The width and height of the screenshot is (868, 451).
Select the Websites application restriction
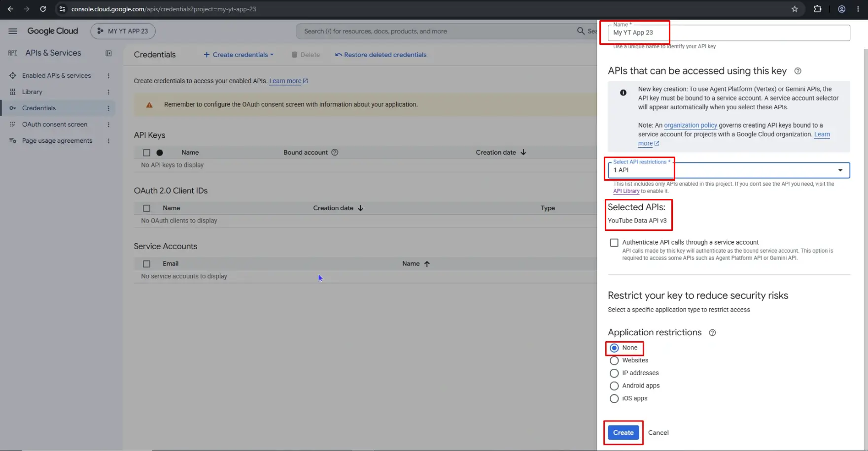614,361
